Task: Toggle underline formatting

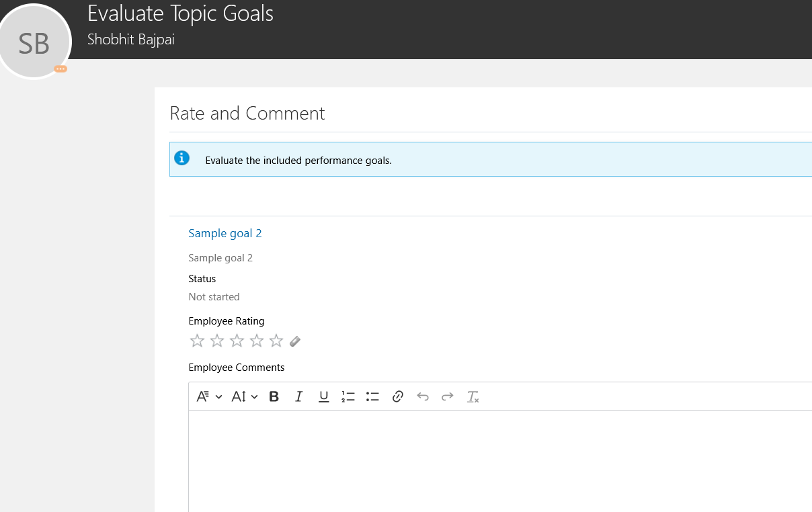Action: point(323,396)
